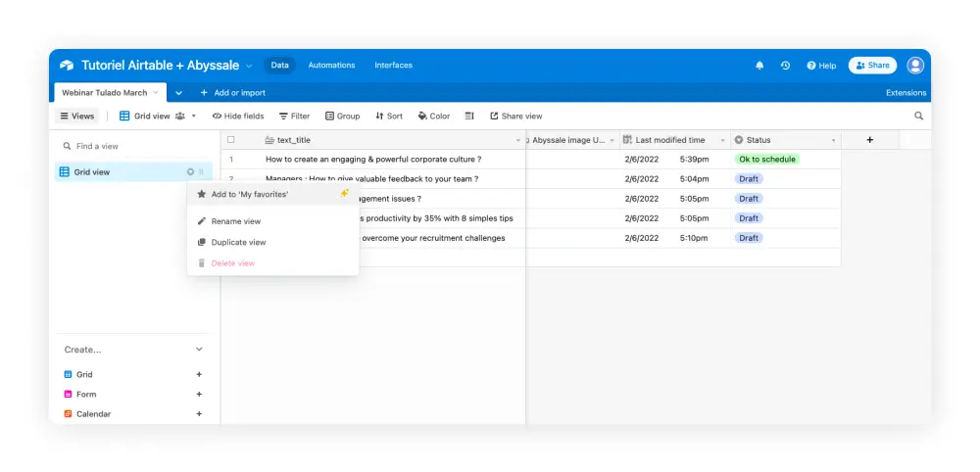
Task: Select the Webinar Tulado March table tab
Action: 110,92
